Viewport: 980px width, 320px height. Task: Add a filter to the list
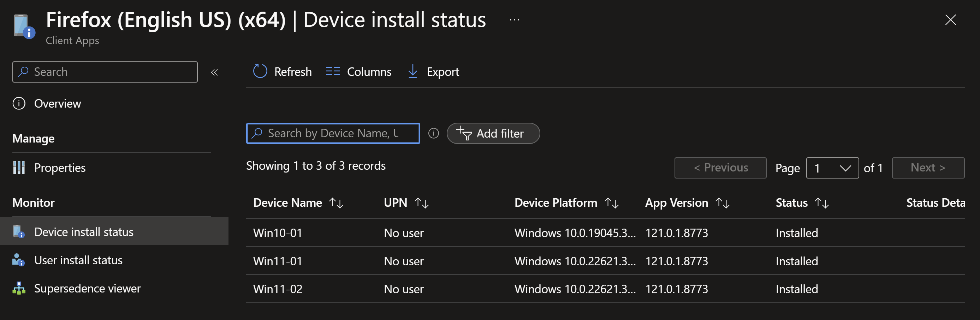point(493,133)
